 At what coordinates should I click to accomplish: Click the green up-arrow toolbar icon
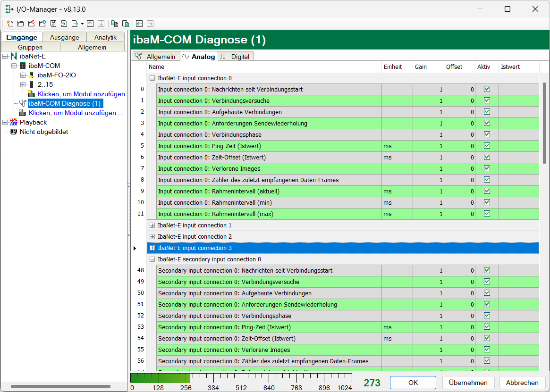[90, 24]
